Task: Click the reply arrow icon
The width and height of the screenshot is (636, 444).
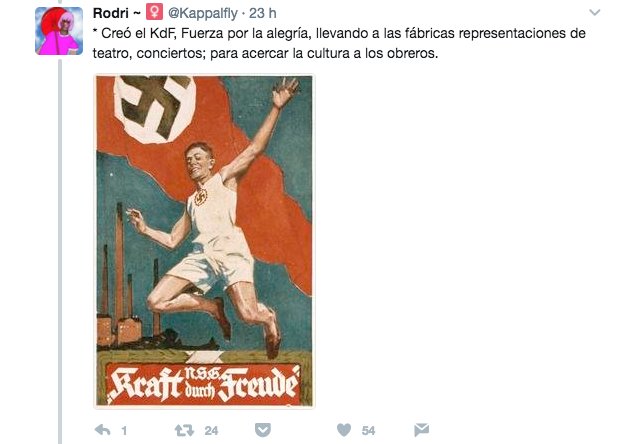Action: click(103, 430)
